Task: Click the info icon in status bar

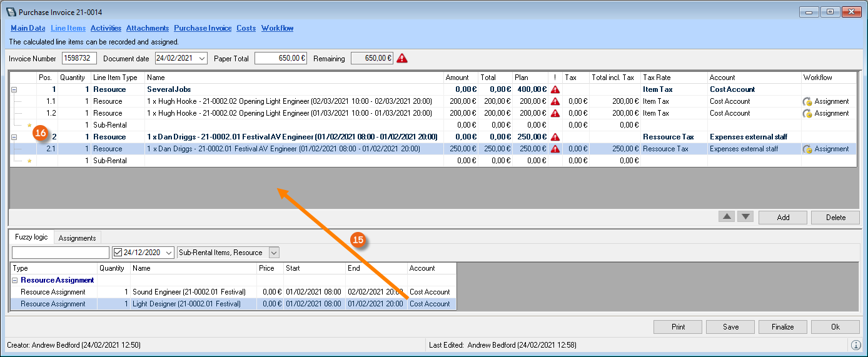Action: [x=855, y=345]
